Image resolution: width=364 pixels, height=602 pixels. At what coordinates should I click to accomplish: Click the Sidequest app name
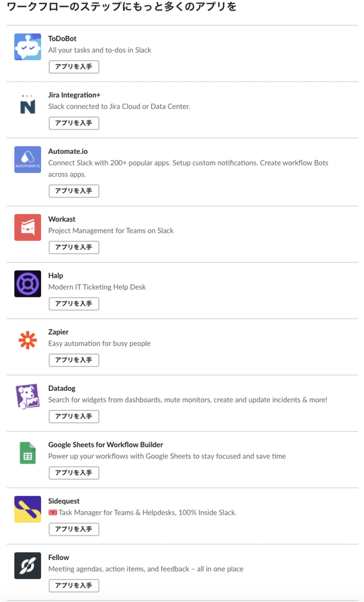tap(64, 501)
